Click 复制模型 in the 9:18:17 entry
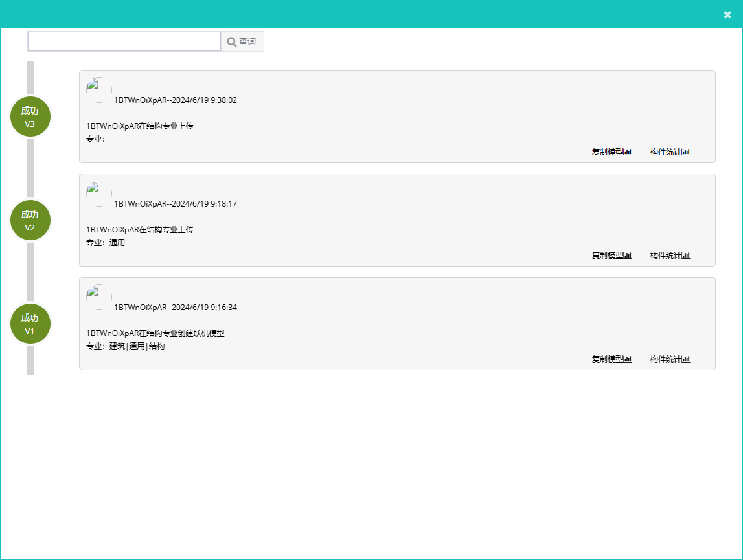743x560 pixels. point(612,256)
